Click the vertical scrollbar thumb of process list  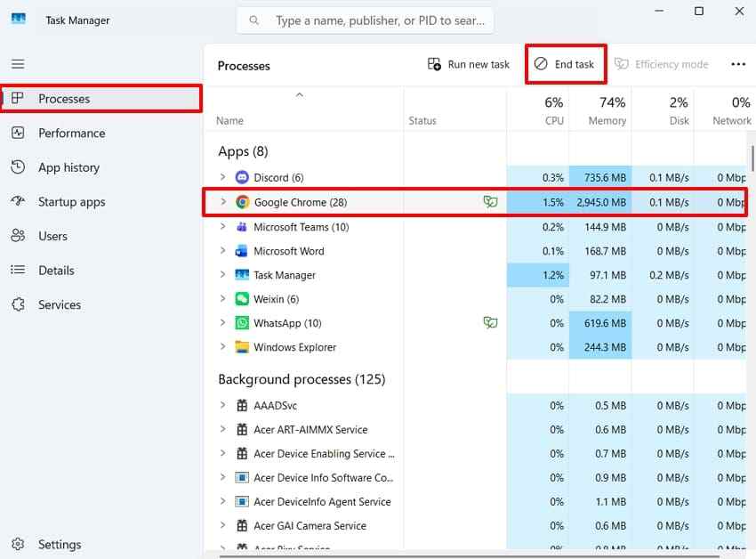(x=752, y=158)
